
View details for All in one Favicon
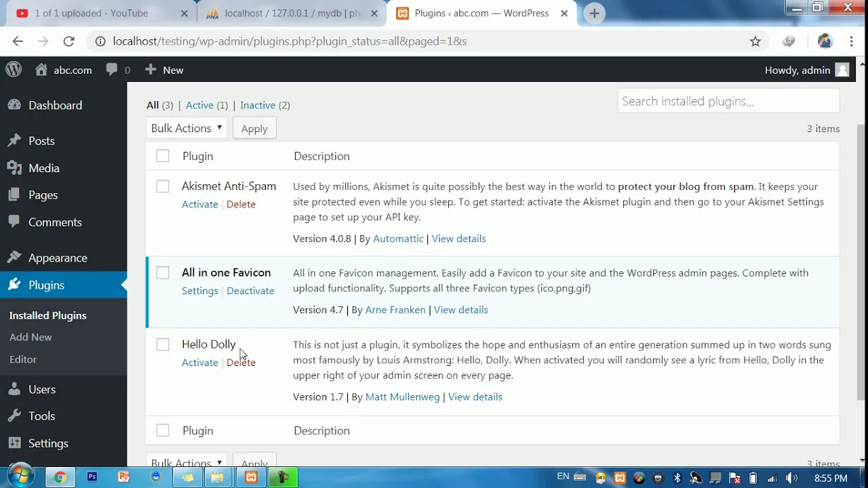[461, 310]
